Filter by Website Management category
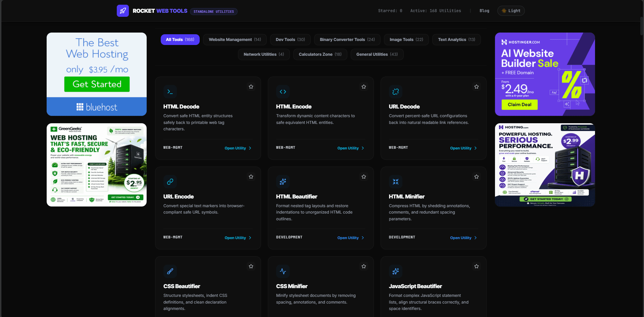The image size is (644, 317). (235, 40)
